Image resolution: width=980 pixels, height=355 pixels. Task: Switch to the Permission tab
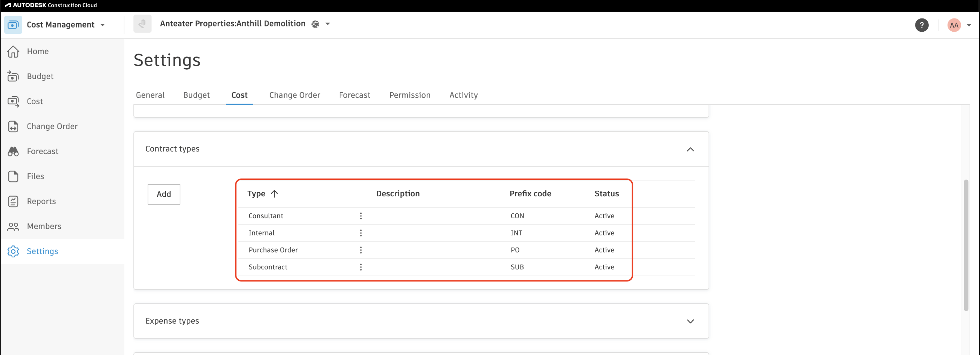[x=410, y=95]
